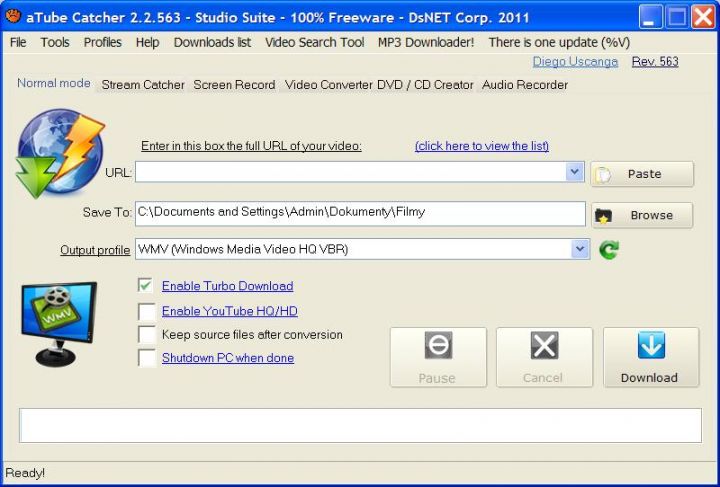Switch to the Video Converter tab
This screenshot has height=487, width=720.
(x=328, y=85)
